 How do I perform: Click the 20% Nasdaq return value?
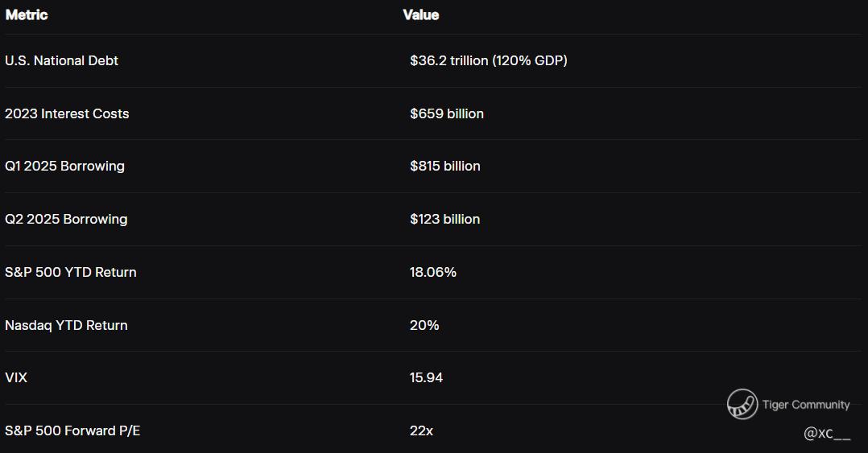pyautogui.click(x=424, y=325)
